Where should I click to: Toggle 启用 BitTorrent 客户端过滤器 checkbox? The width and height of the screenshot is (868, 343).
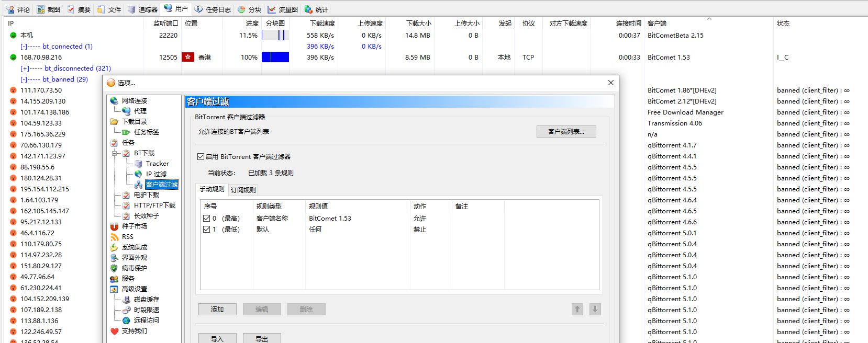click(201, 157)
